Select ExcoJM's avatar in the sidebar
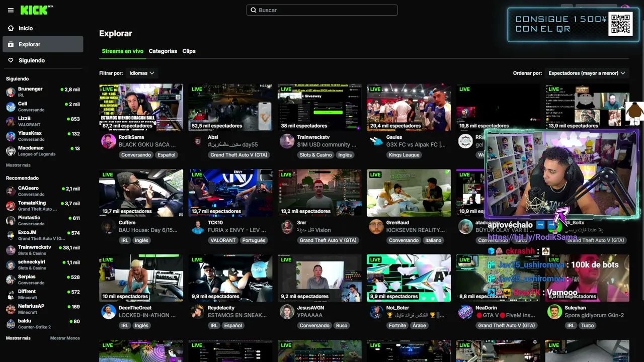The image size is (644, 362). (11, 235)
